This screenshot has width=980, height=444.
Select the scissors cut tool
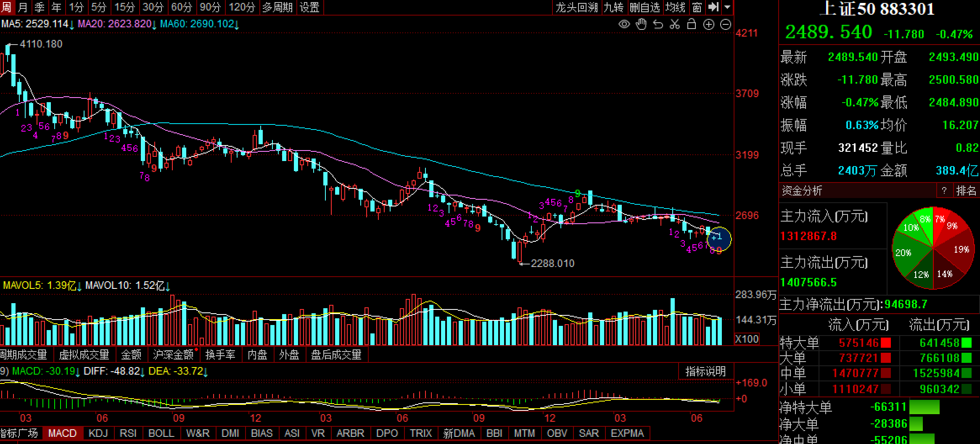click(x=675, y=24)
